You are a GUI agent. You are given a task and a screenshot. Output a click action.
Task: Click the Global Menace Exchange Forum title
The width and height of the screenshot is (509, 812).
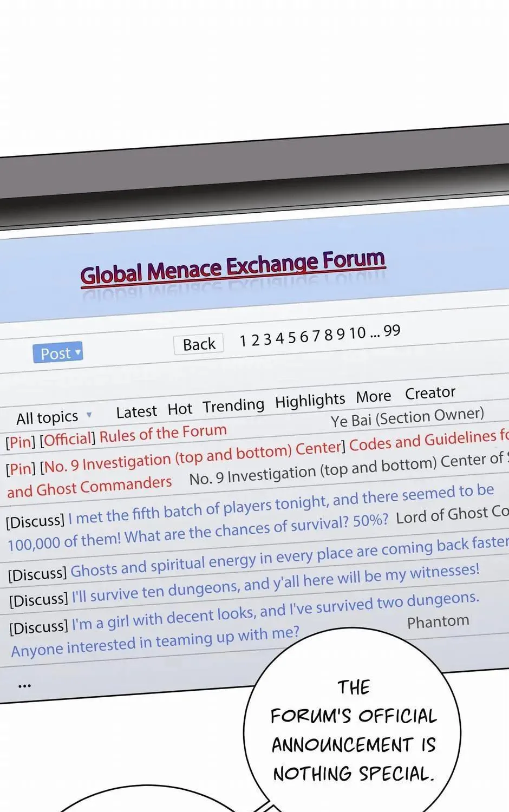coord(233,267)
